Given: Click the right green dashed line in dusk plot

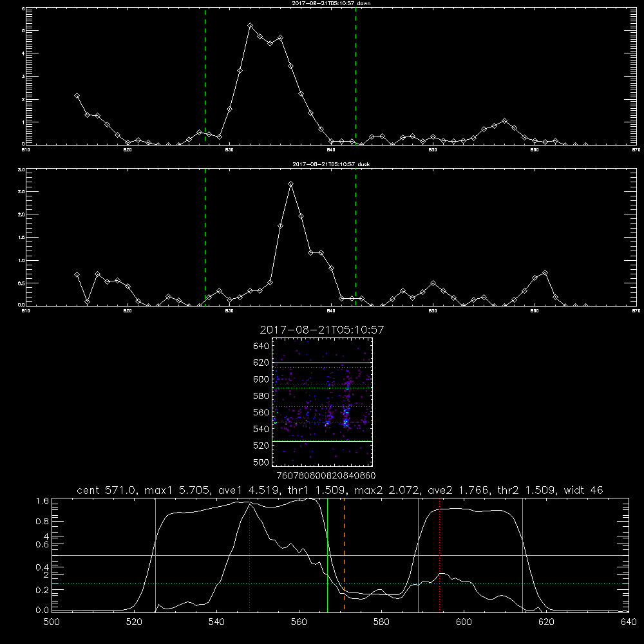Looking at the screenshot, I should (355, 237).
